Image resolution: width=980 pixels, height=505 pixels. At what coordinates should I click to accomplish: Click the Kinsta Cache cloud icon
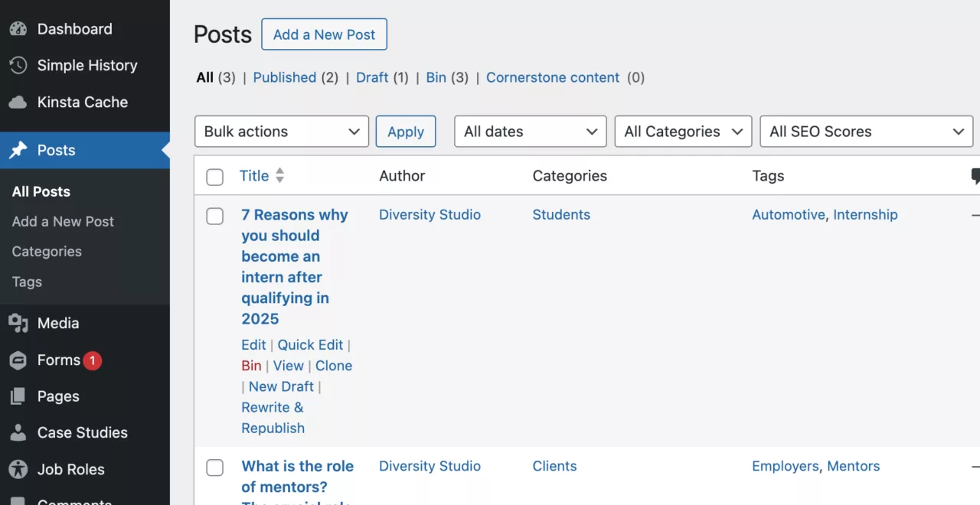18,103
